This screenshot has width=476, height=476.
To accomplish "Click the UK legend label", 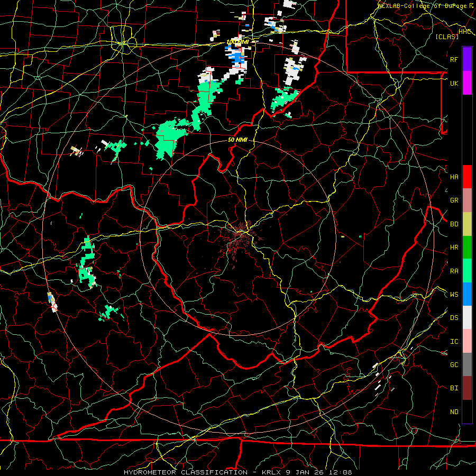I will tap(454, 83).
